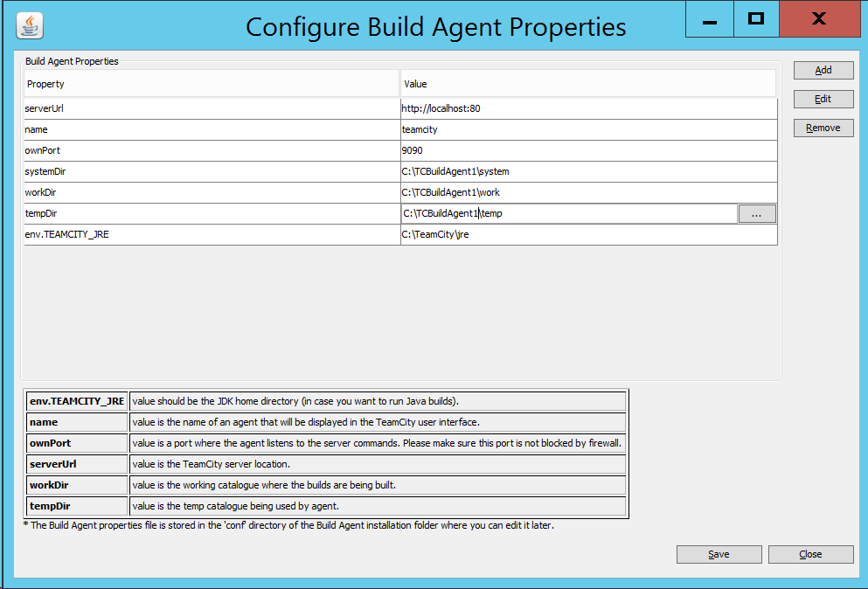Click the teamcity name value cell

(589, 129)
